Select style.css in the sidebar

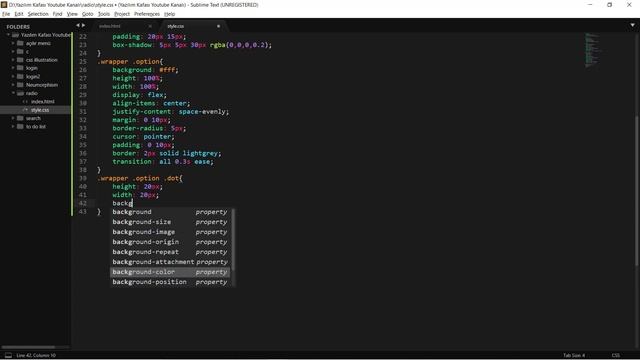(40, 110)
